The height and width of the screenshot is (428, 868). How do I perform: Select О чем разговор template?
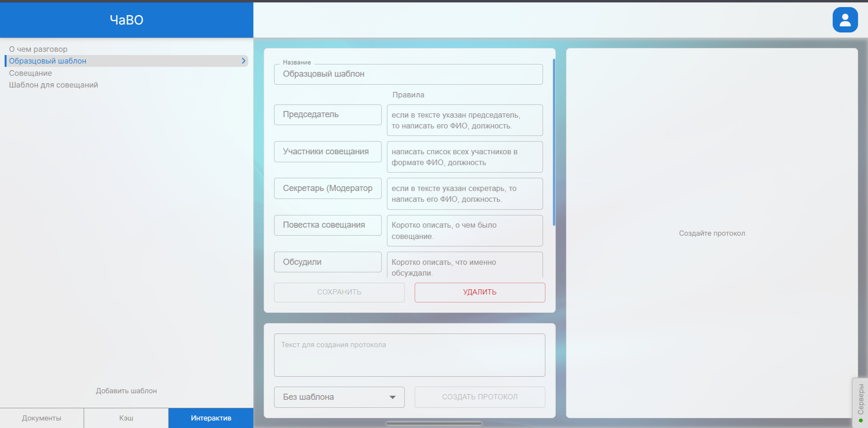click(38, 49)
